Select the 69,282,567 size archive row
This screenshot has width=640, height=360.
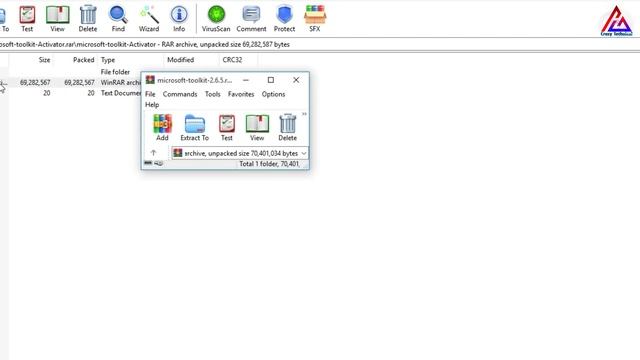pos(70,82)
